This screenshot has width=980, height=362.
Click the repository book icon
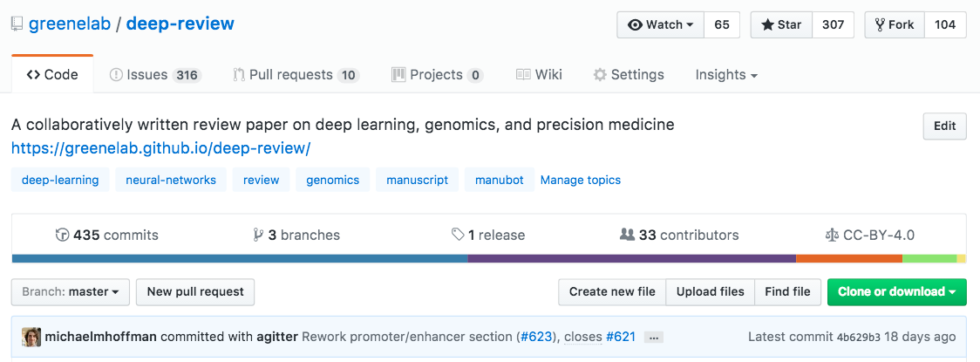[x=17, y=24]
